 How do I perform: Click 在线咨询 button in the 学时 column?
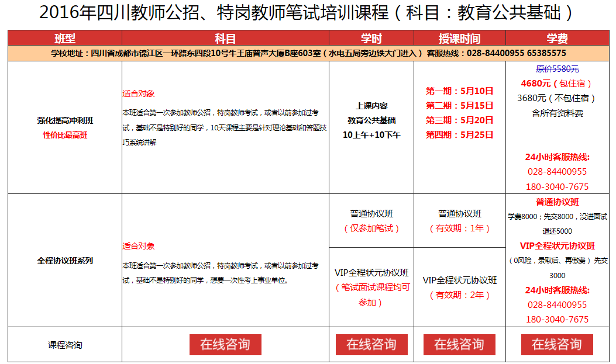[x=371, y=344]
